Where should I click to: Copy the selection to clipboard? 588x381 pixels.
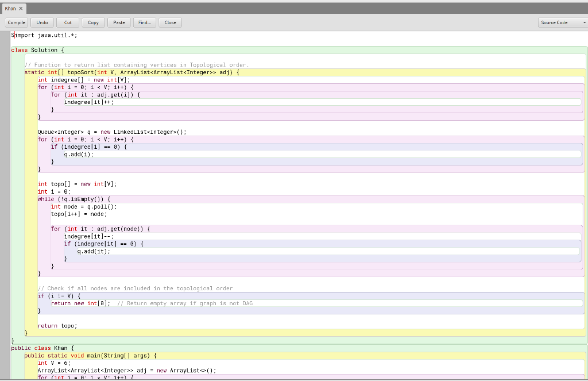click(x=93, y=22)
